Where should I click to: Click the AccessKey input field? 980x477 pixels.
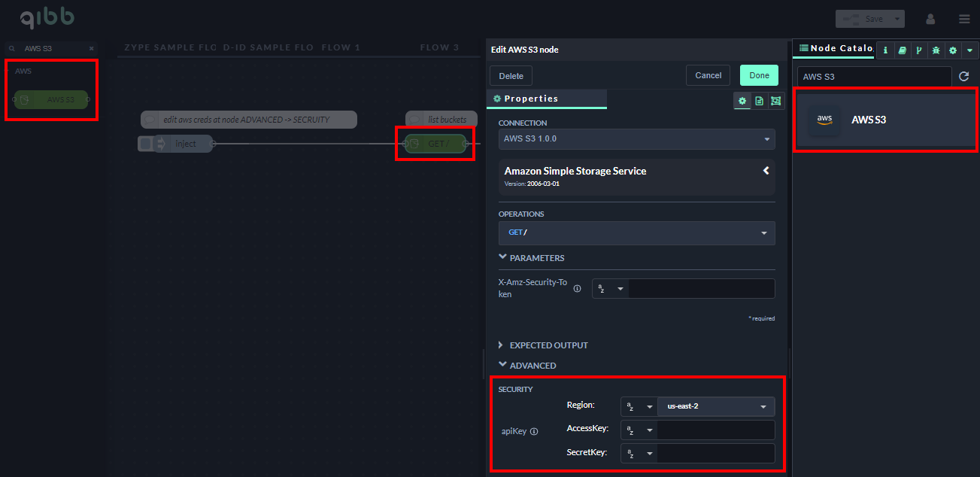(715, 430)
